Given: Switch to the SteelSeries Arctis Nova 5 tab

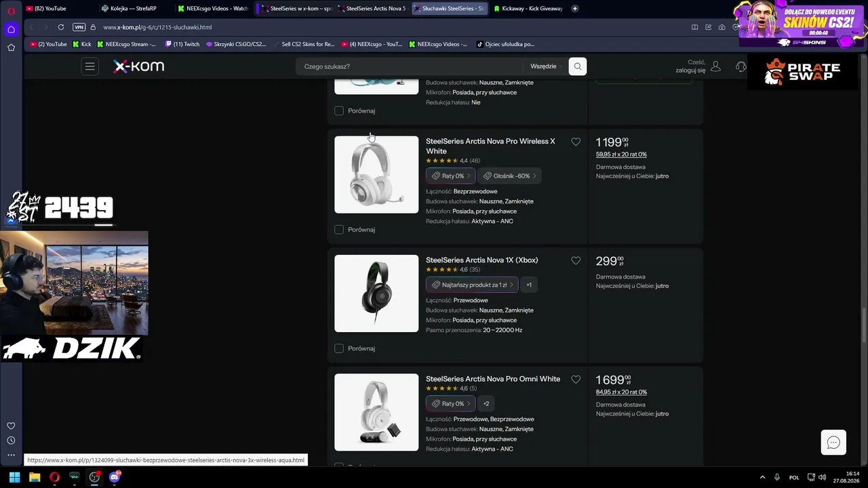Looking at the screenshot, I should [x=372, y=9].
